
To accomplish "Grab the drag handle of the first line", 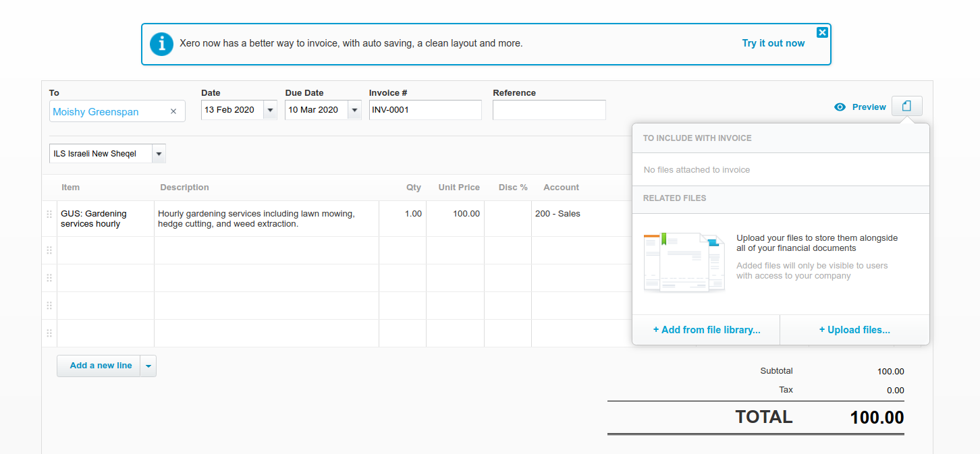I will tap(49, 215).
